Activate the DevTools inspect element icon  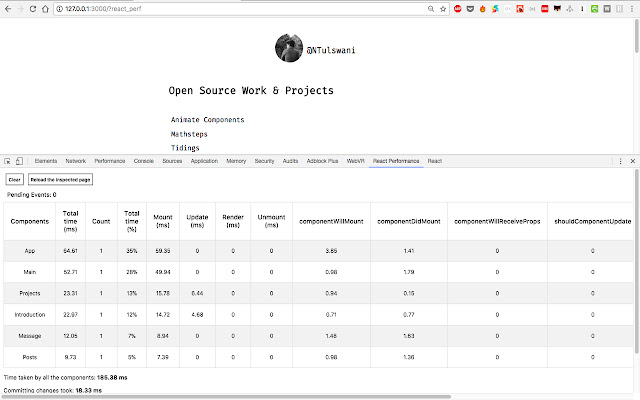pyautogui.click(x=7, y=161)
